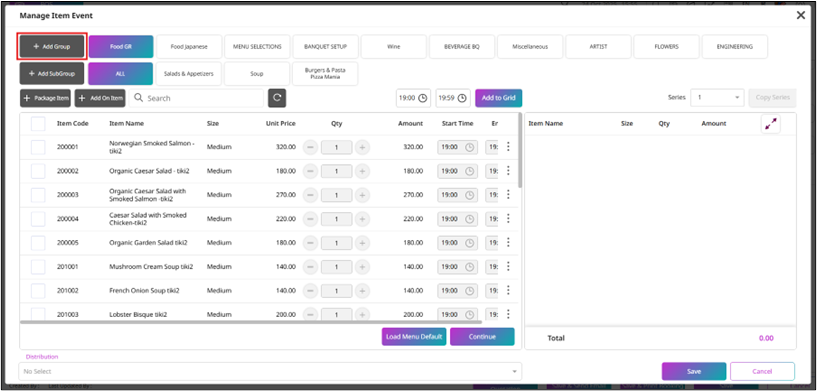817x391 pixels.
Task: Click Load Menu Default button
Action: [x=414, y=337]
